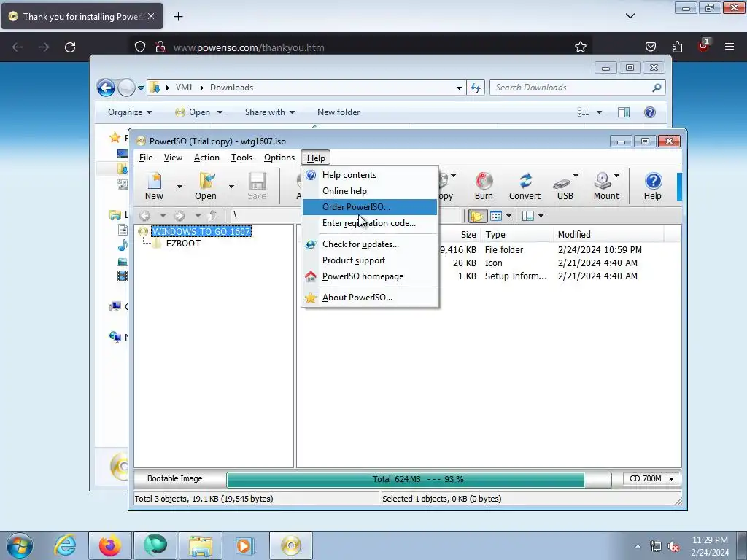Viewport: 747px width, 560px height.
Task: Reload the Firefox page
Action: coord(70,47)
